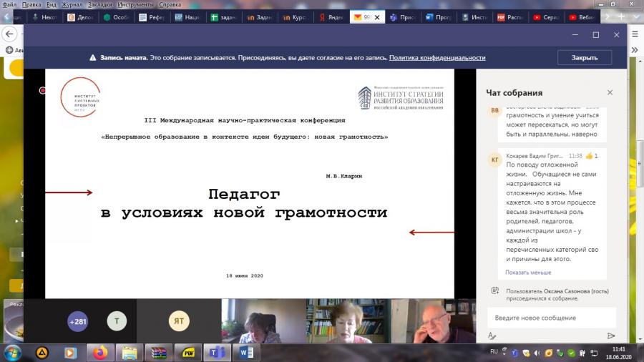The image size is (644, 362).
Task: Open the message formatting options icon
Action: (492, 336)
